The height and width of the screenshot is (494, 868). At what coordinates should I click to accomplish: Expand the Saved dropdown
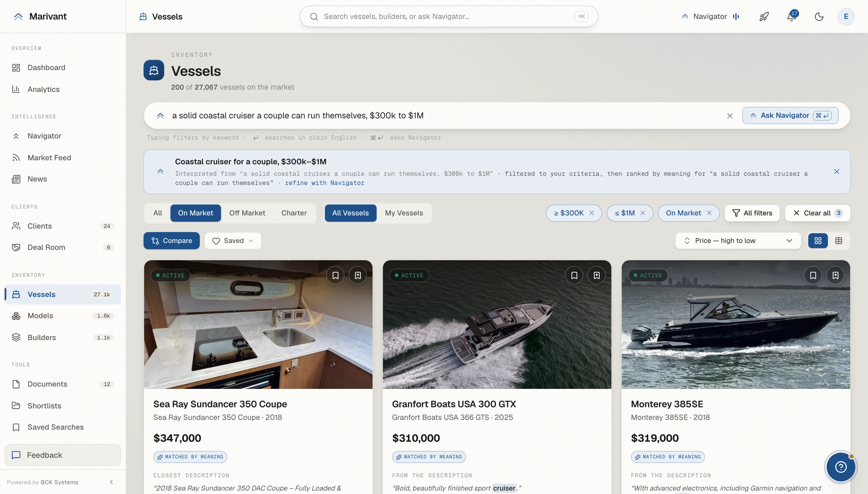pos(233,241)
